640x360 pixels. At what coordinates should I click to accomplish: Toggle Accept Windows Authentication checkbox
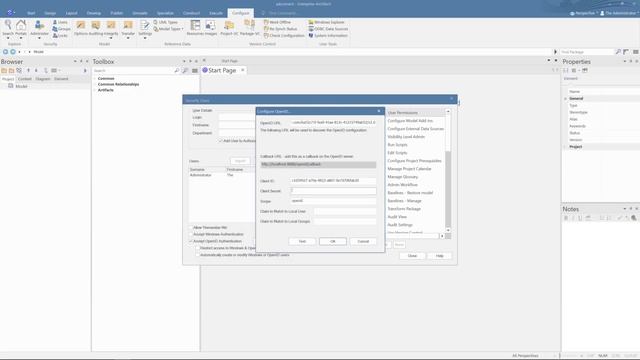click(x=191, y=234)
